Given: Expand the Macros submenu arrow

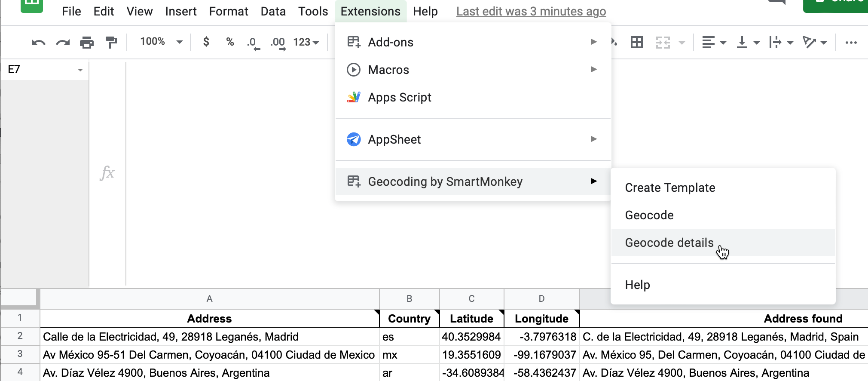Looking at the screenshot, I should 594,69.
